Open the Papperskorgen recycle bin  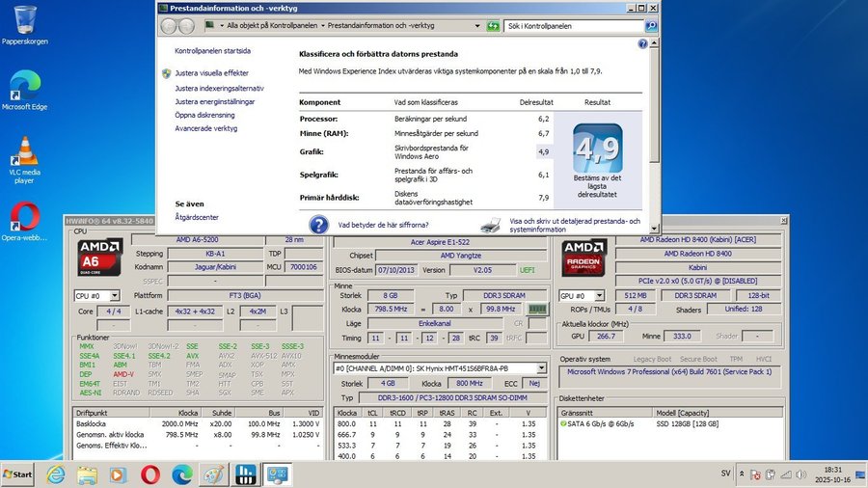pyautogui.click(x=24, y=19)
